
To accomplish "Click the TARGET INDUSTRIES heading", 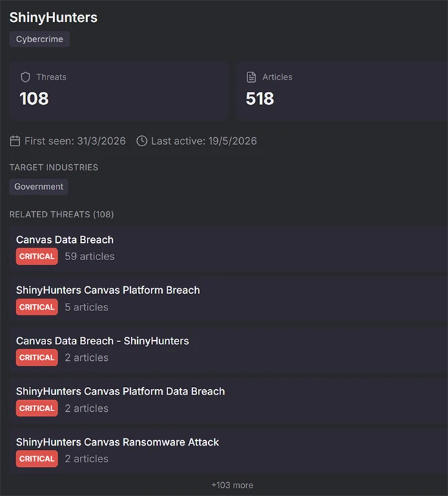I will click(x=54, y=168).
